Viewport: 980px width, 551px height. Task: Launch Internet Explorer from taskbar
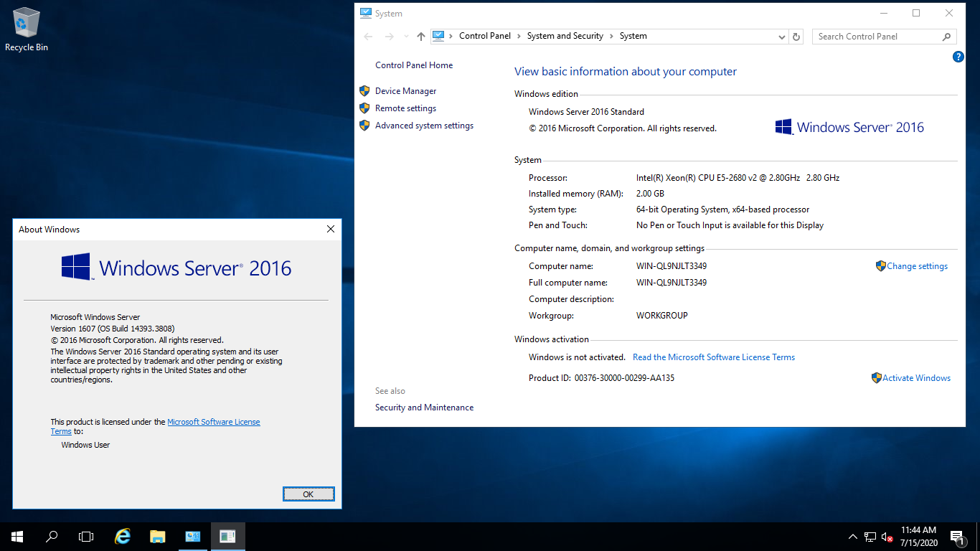123,536
